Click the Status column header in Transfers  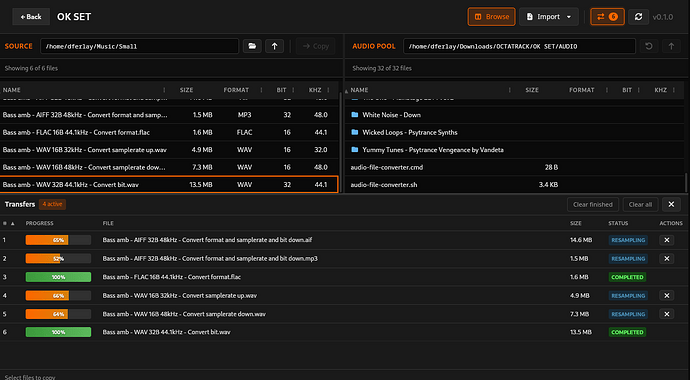click(x=618, y=223)
